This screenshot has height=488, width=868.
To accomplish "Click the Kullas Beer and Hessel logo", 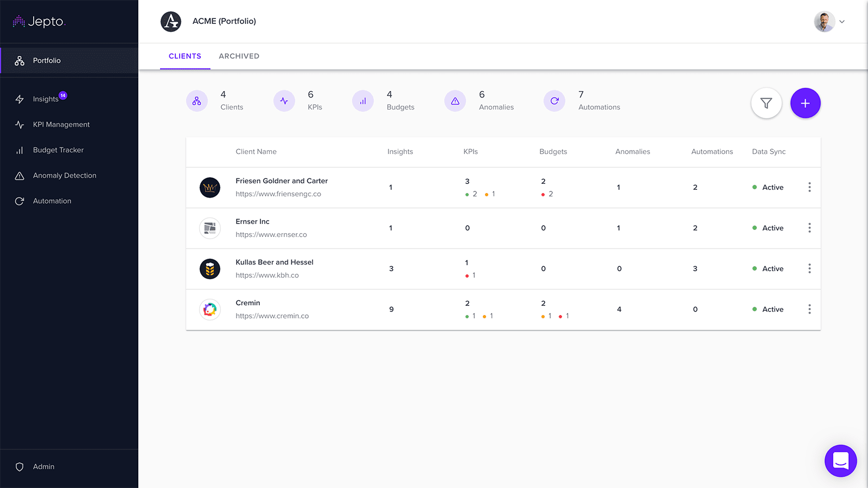I will click(210, 269).
